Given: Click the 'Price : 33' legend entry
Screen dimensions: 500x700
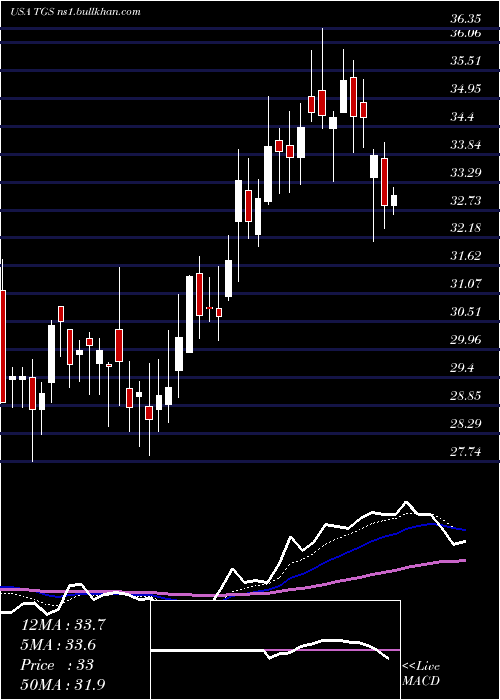Looking at the screenshot, I should 57,665.
